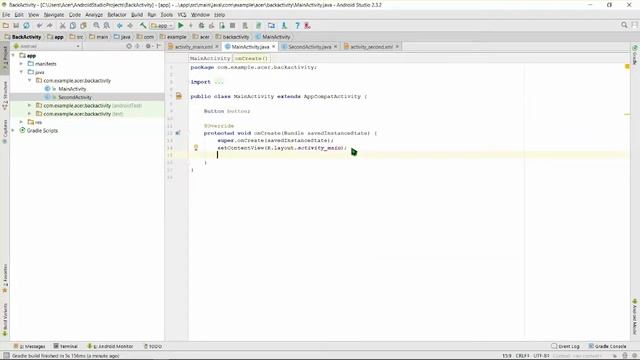
Task: Click the navigate Forward arrow icon
Action: tap(130, 26)
